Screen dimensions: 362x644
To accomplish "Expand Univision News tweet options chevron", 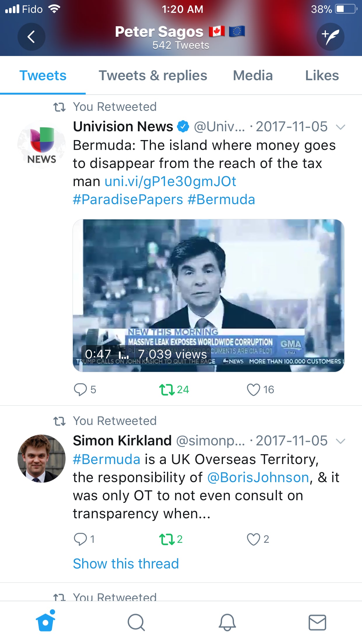I will coord(340,127).
